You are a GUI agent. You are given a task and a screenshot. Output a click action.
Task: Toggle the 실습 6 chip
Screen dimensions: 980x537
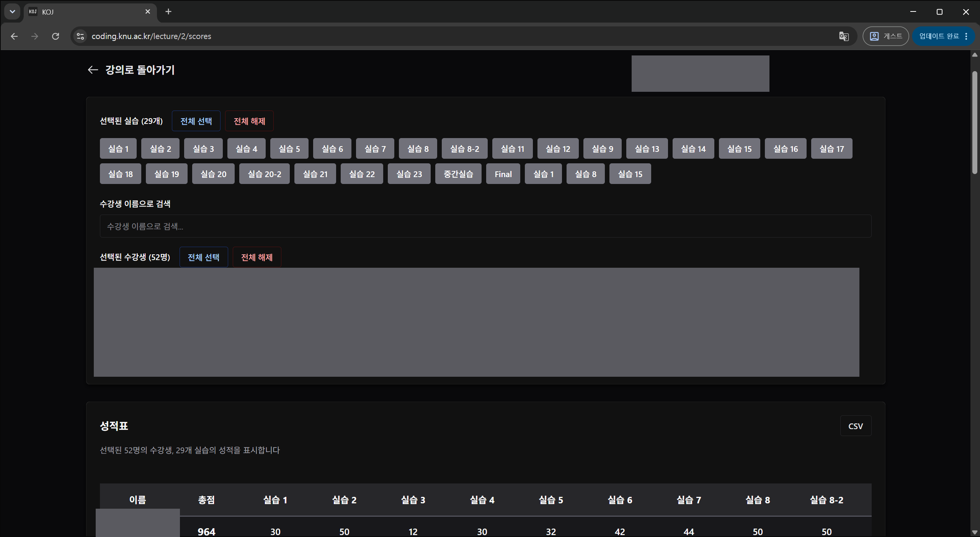pos(332,149)
